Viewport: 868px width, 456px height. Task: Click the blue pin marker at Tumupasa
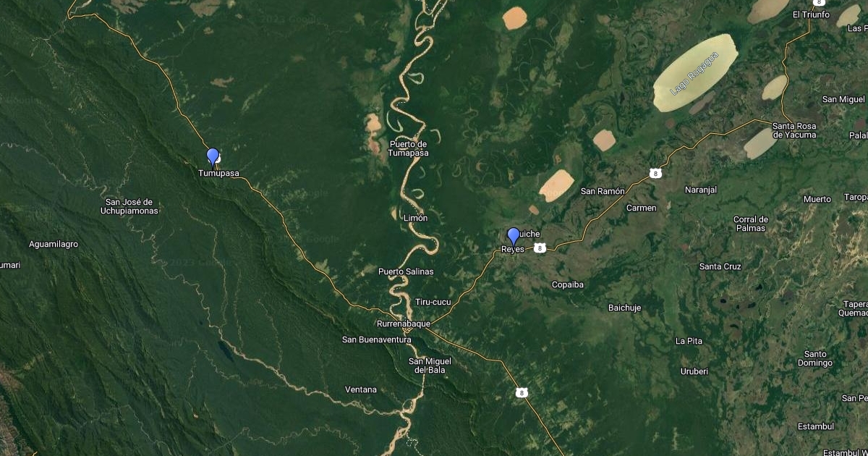click(213, 158)
